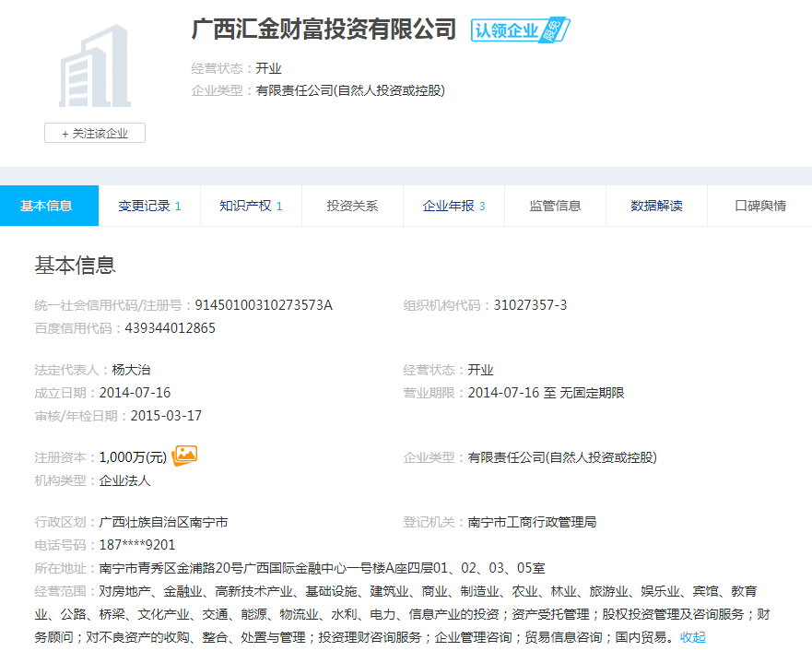Switch to the 数据解读 tab
This screenshot has height=663, width=812.
656,206
